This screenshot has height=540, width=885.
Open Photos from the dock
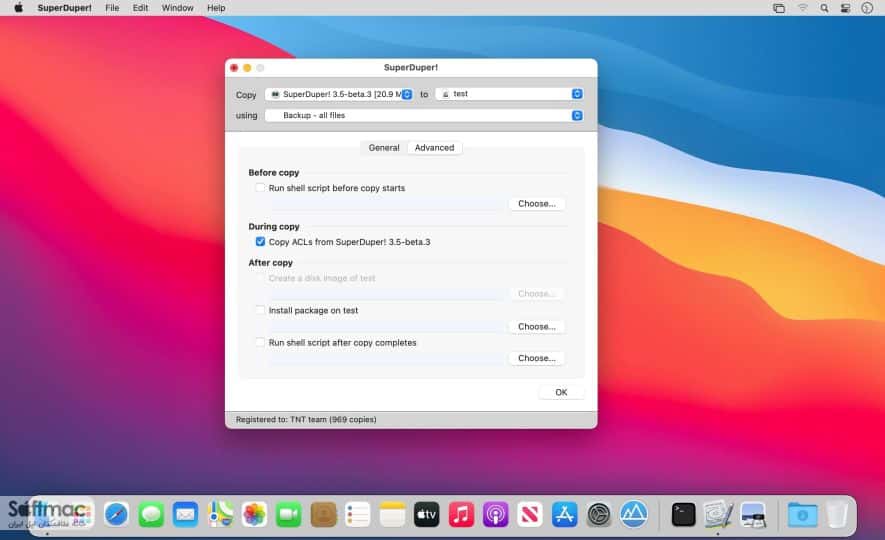click(255, 515)
